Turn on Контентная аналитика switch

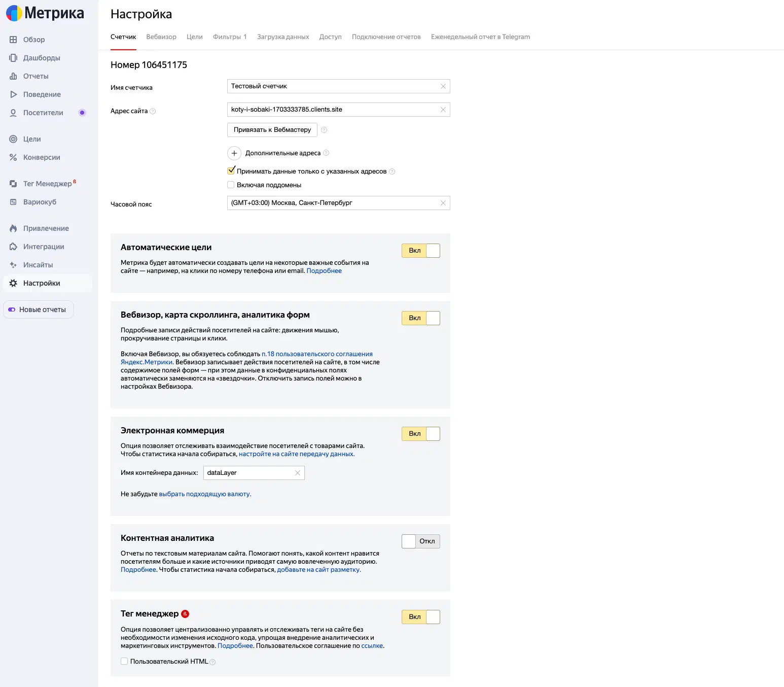421,541
